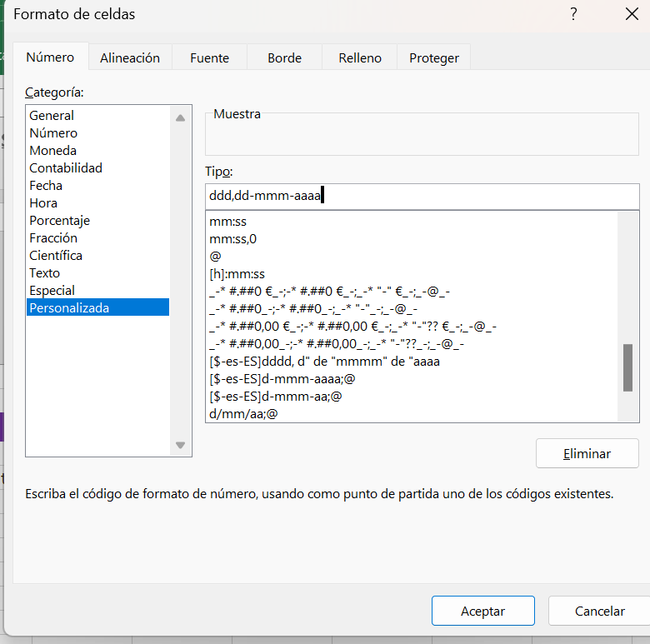Select General category
This screenshot has height=644, width=650.
click(x=97, y=115)
